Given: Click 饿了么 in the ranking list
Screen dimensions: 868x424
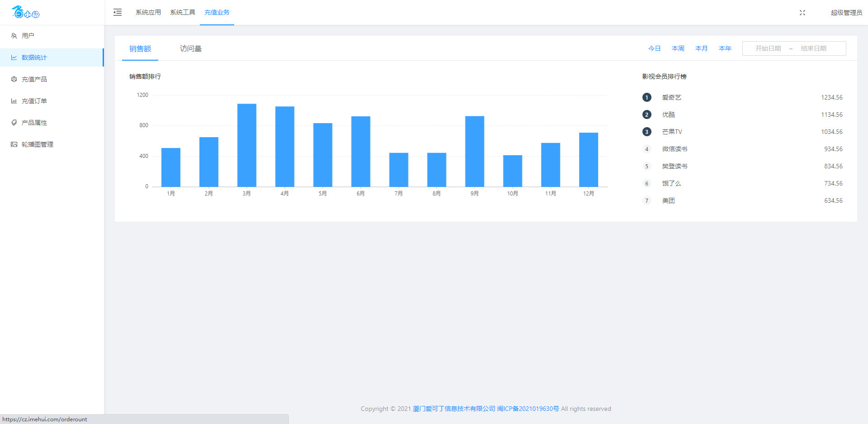Looking at the screenshot, I should point(672,183).
